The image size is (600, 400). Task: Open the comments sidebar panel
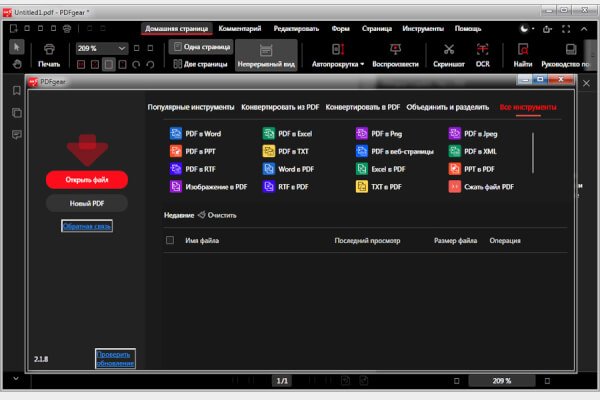(x=16, y=135)
